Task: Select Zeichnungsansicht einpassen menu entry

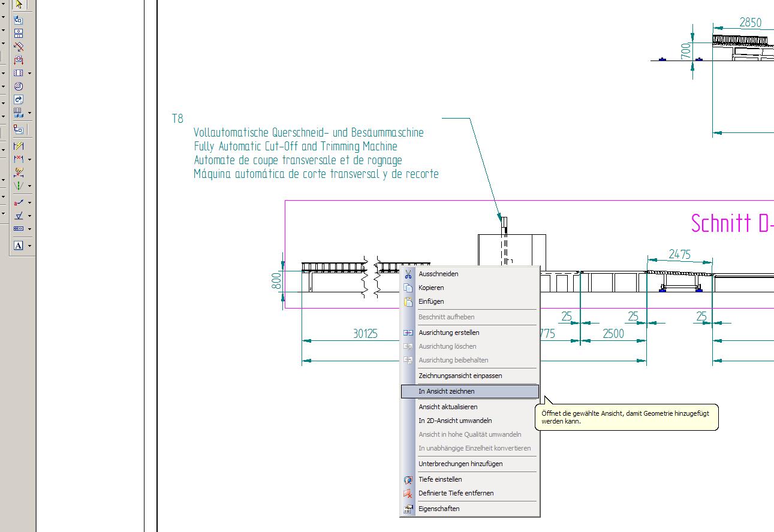Action: tap(470, 376)
